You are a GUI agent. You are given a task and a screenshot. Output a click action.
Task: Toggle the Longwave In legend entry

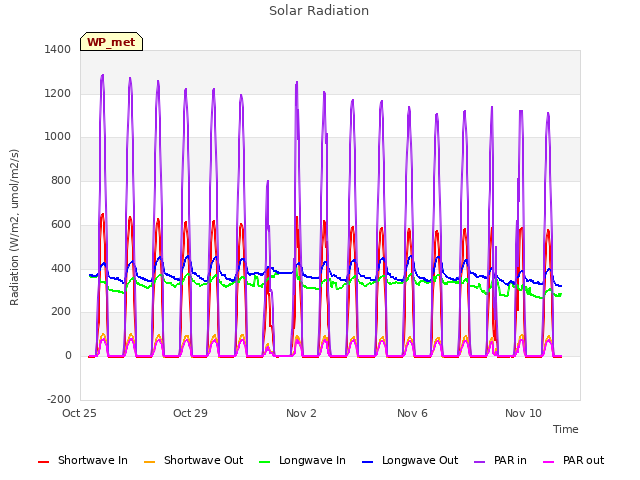point(302,460)
